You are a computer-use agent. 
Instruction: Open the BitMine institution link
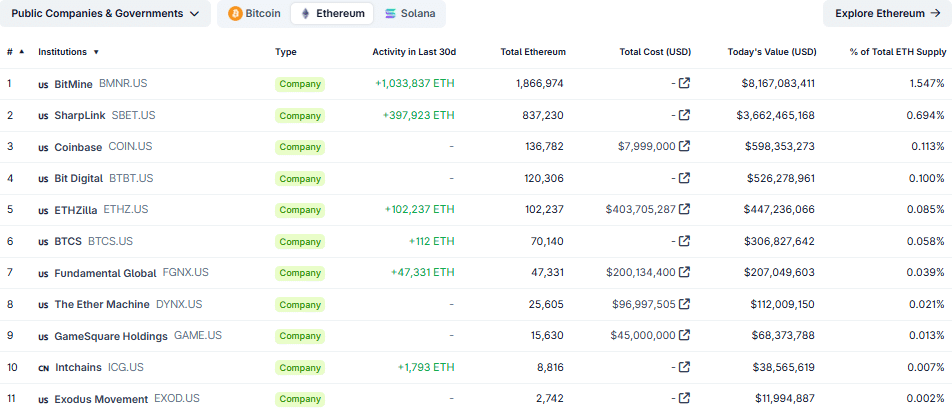[x=74, y=84]
